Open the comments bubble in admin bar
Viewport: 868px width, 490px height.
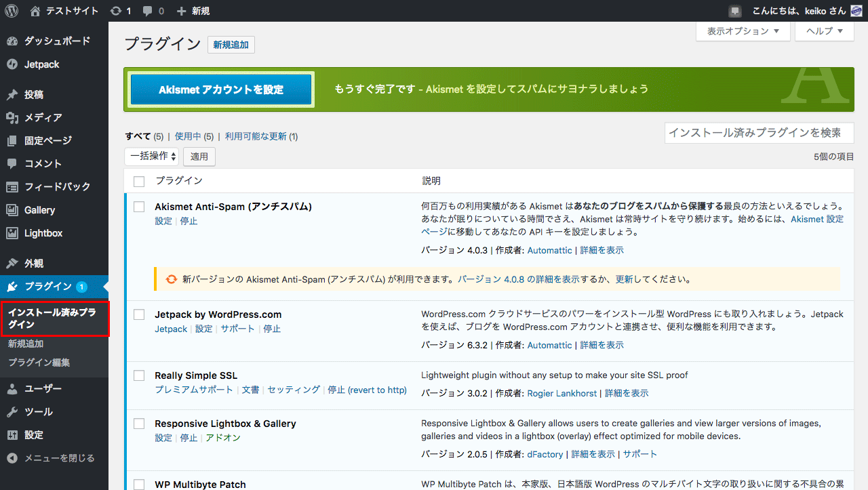146,12
